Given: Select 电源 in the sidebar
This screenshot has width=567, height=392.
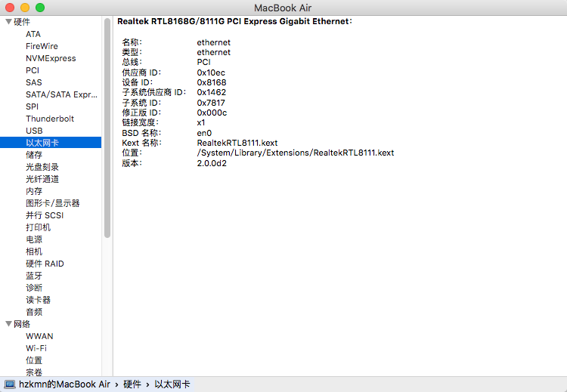Looking at the screenshot, I should tap(34, 239).
